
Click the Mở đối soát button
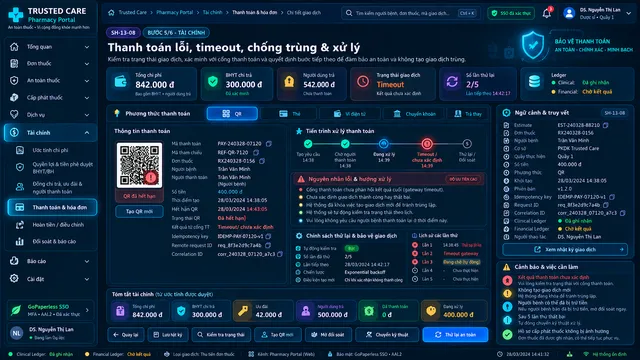327,334
